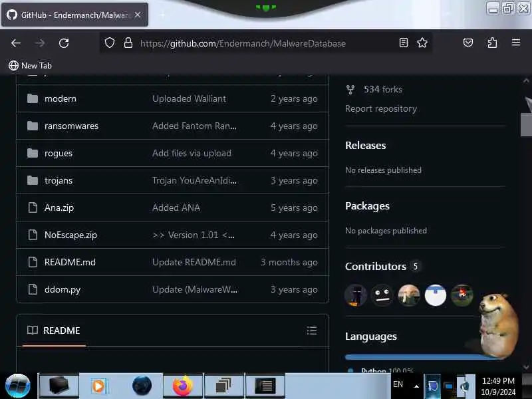Open the Releases section heading
Screen dimensions: 532x399
(x=365, y=145)
